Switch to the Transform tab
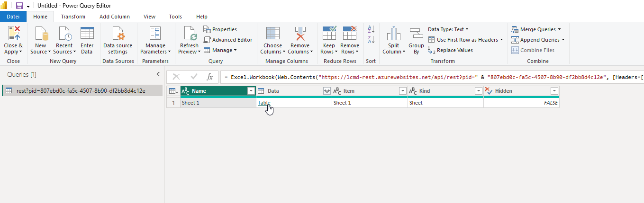The width and height of the screenshot is (644, 203). [73, 17]
